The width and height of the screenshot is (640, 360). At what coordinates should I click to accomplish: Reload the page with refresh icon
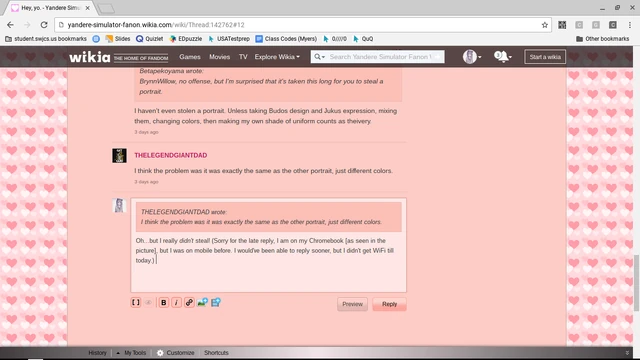pos(44,25)
